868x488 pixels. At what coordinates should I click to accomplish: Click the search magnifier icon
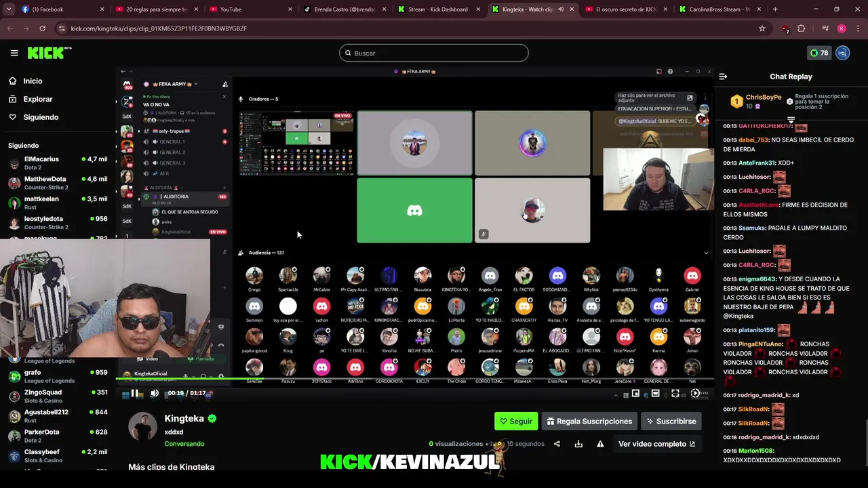pos(349,53)
